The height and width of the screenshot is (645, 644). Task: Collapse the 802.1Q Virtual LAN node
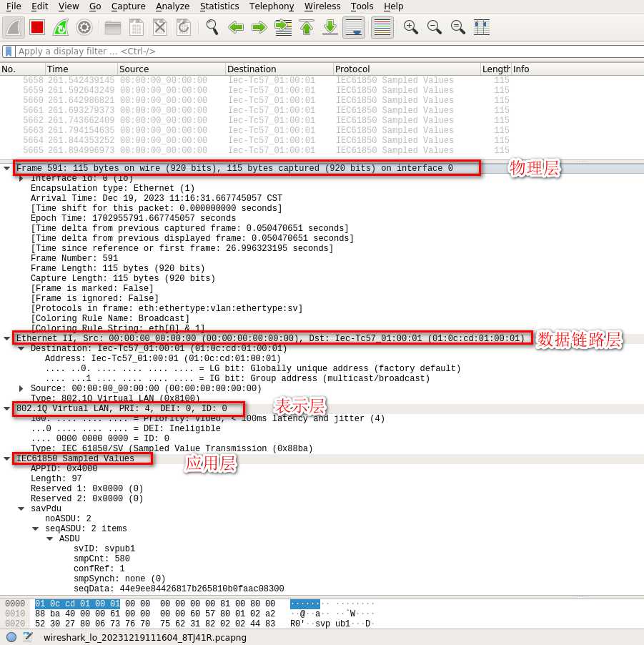click(x=6, y=408)
